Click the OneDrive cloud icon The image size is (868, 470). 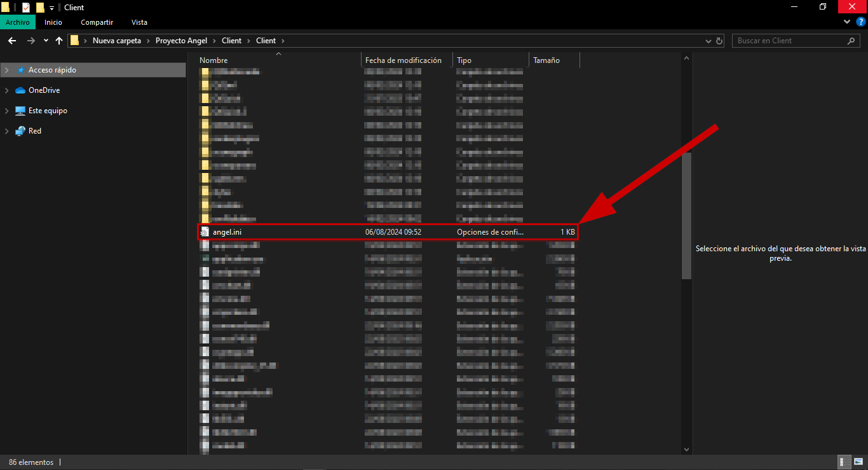[x=20, y=90]
